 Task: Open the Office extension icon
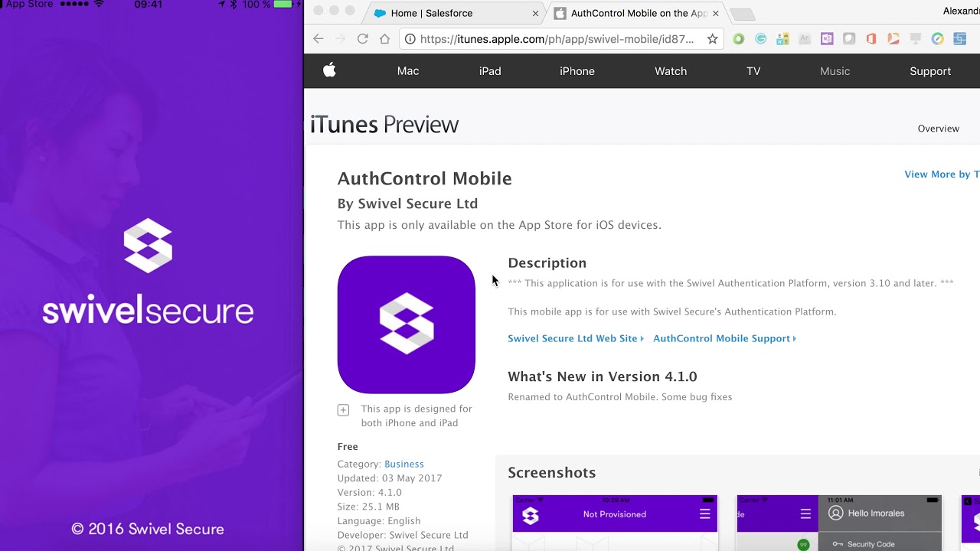[871, 39]
